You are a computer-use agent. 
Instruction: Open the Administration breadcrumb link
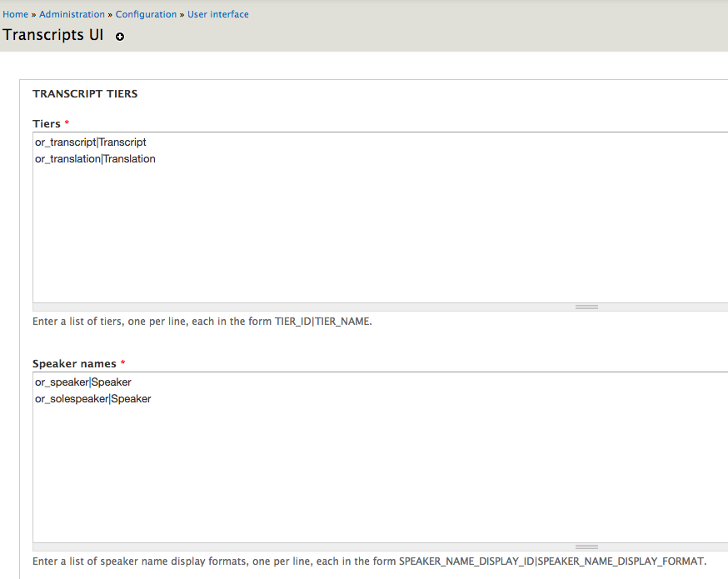pos(72,14)
